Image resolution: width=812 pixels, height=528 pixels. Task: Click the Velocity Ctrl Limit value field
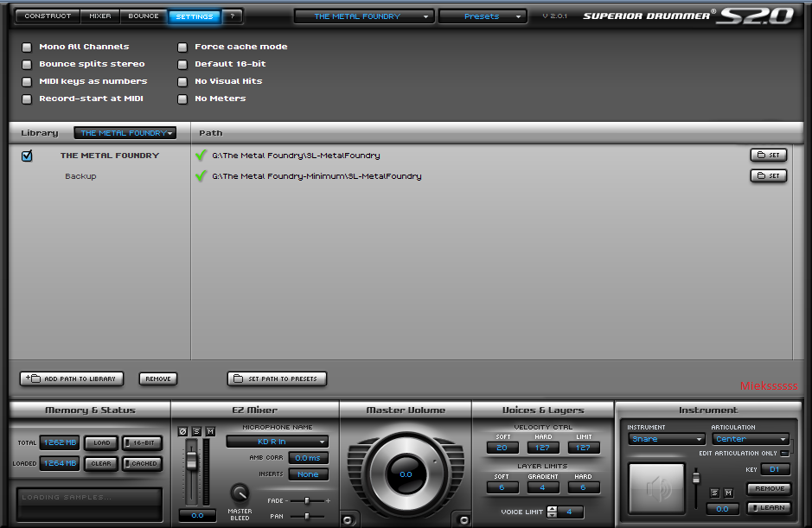point(584,448)
